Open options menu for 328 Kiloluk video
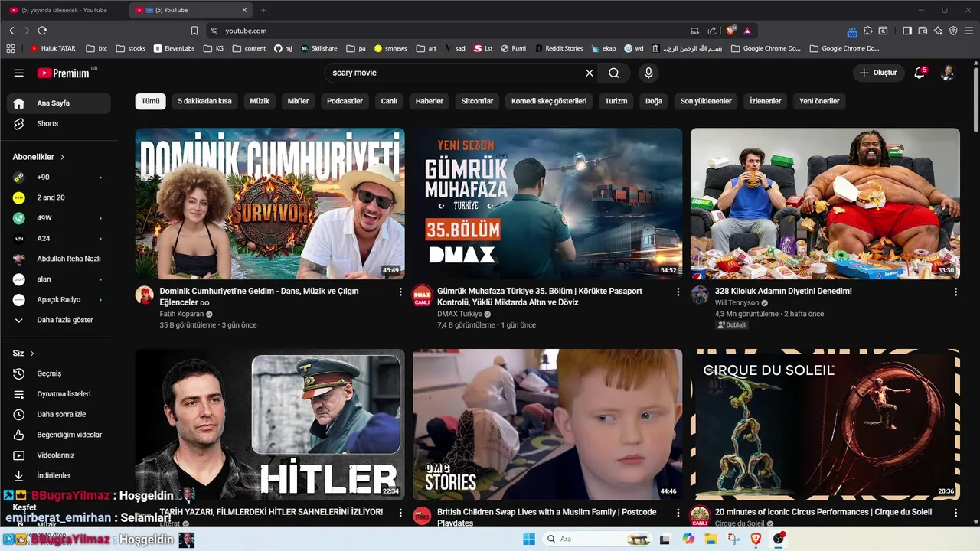Image resolution: width=980 pixels, height=551 pixels. pos(955,292)
